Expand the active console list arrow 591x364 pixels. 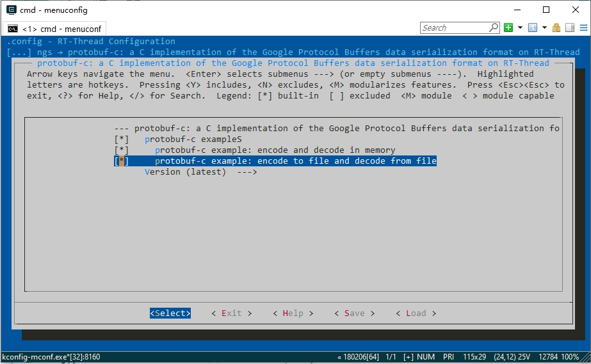click(544, 28)
